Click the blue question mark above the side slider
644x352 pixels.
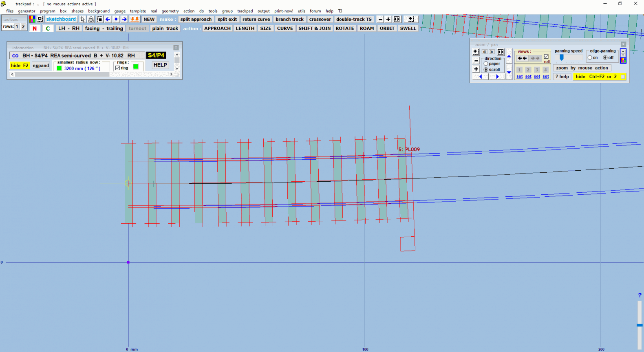click(640, 295)
